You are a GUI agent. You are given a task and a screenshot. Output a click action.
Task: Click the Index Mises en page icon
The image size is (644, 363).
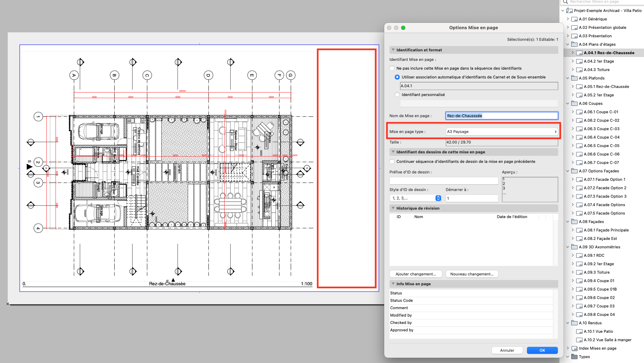coord(574,348)
